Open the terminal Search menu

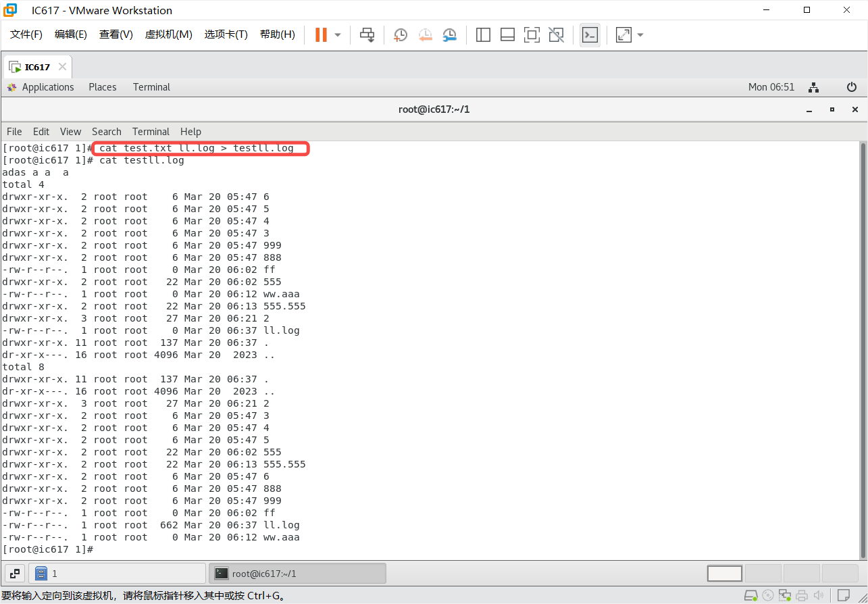(x=107, y=132)
